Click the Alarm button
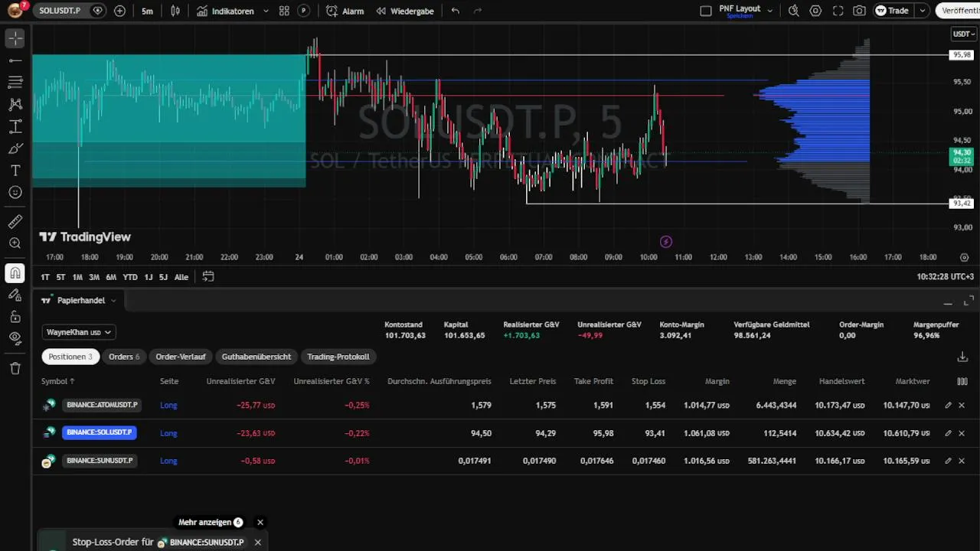 click(x=345, y=11)
